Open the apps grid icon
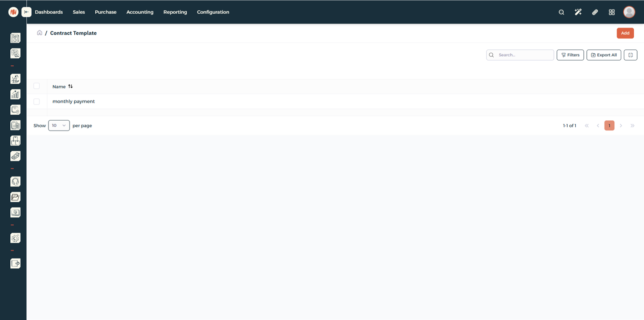Viewport: 644px width, 320px height. 612,12
